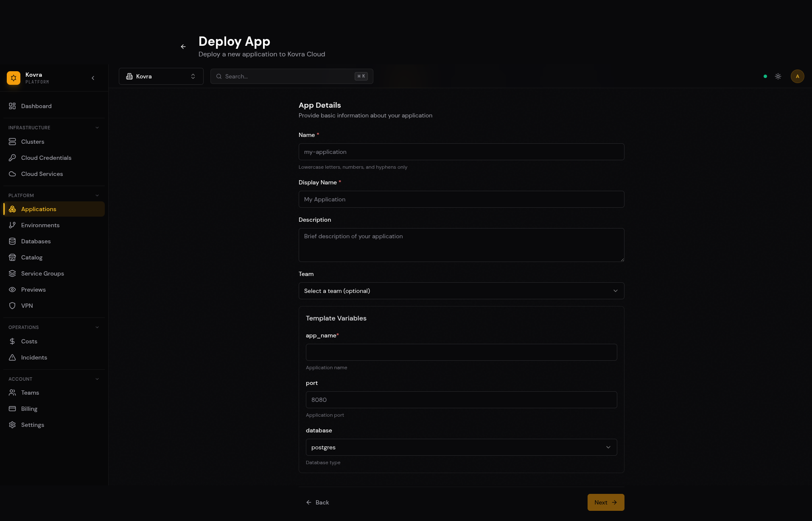Select Dashboard menu item
The width and height of the screenshot is (812, 521).
coord(54,106)
